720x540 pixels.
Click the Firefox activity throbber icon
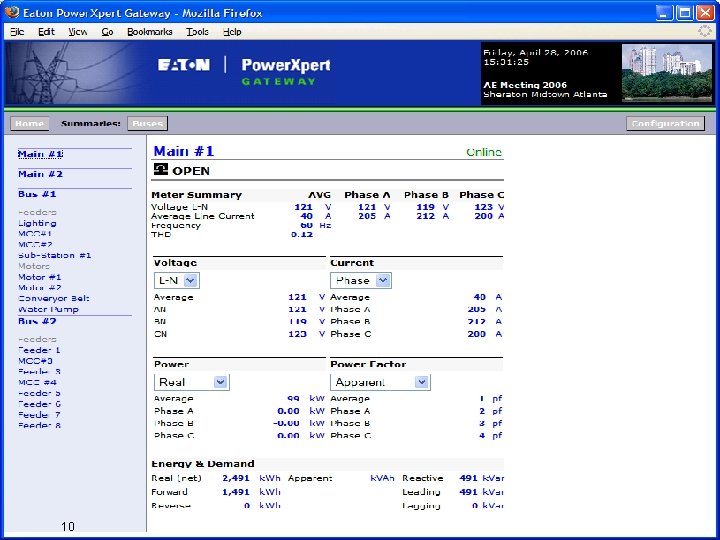704,31
